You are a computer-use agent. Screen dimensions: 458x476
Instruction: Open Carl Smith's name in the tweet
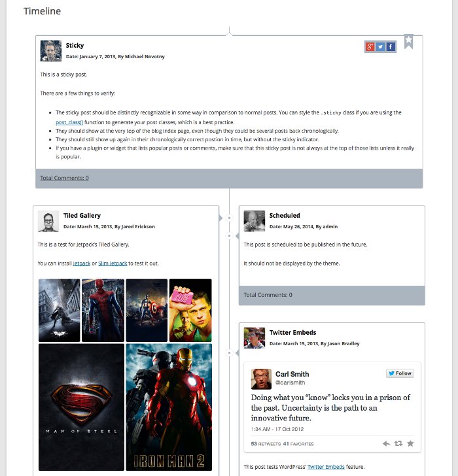pyautogui.click(x=292, y=374)
